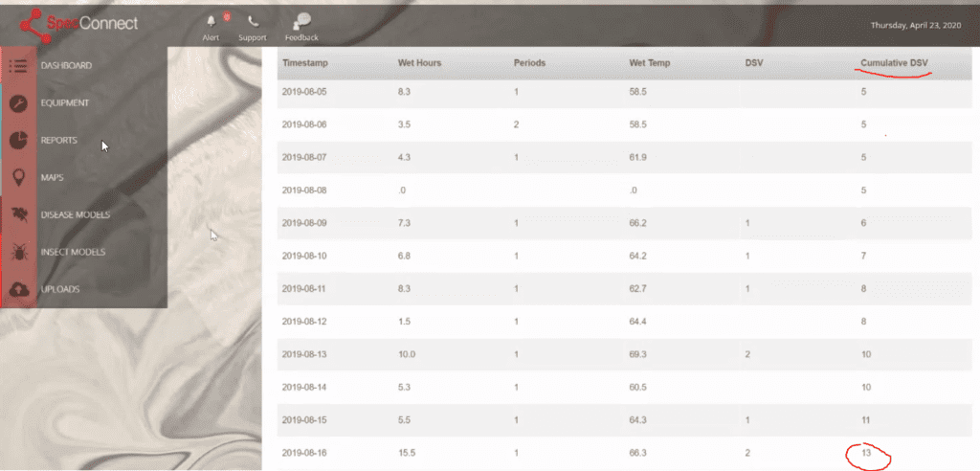Click the Dashboard list icon
Viewport: 980px width, 471px height.
click(x=19, y=66)
